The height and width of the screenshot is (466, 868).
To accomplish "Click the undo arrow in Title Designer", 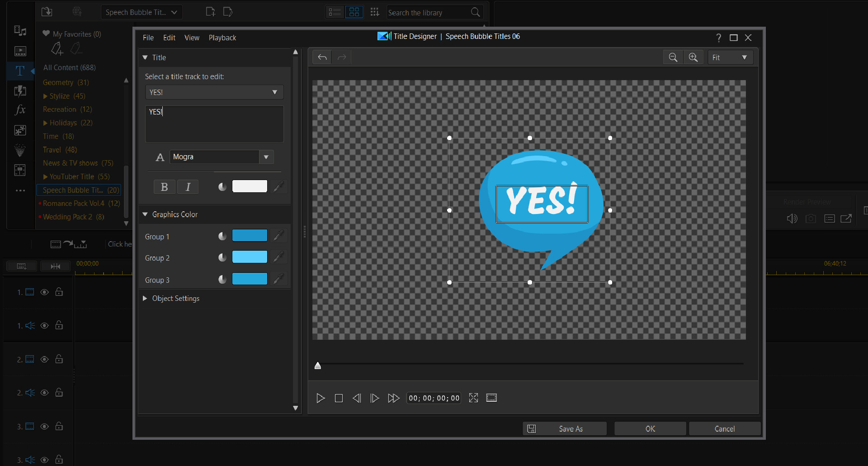I will point(322,57).
